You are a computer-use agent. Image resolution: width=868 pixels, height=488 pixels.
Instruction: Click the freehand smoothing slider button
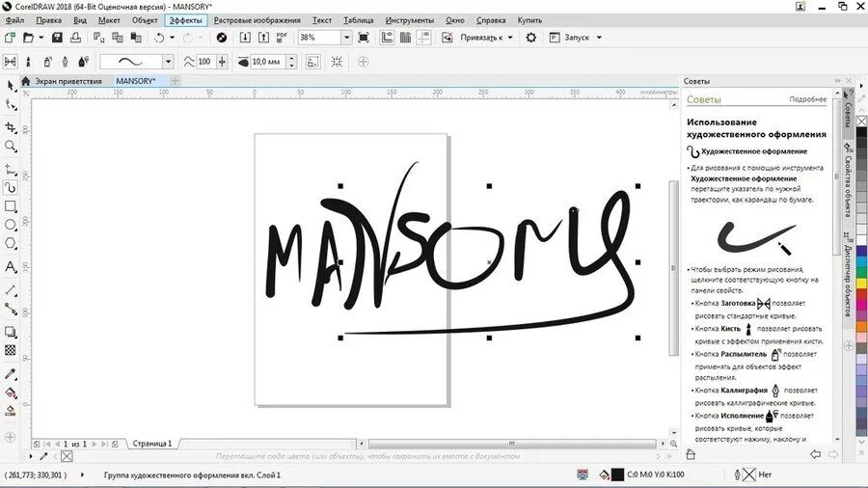(222, 62)
